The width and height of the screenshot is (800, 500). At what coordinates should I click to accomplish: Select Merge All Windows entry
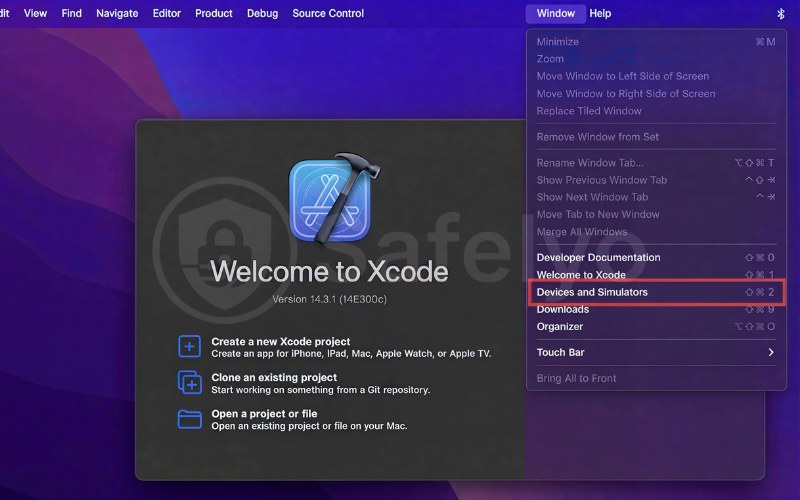coord(656,232)
